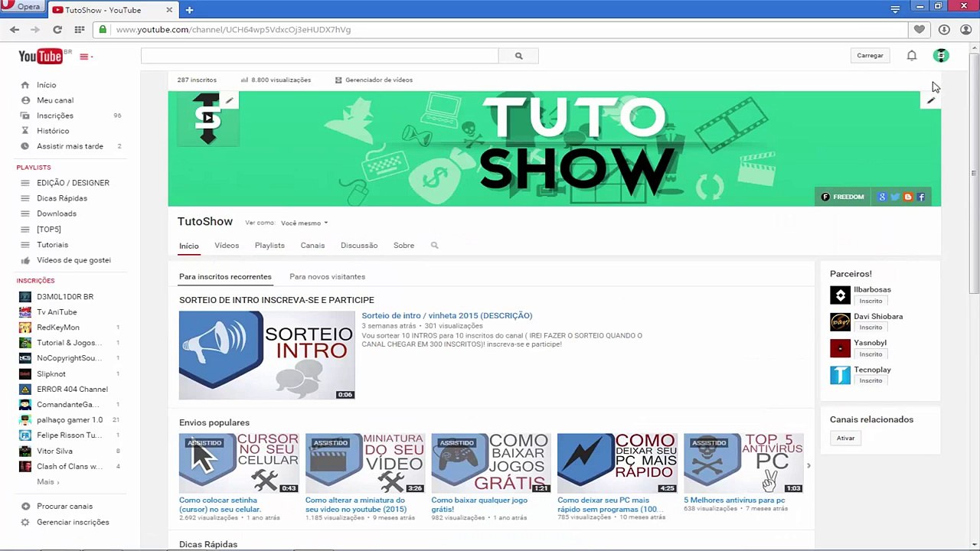Open Cursor no seu celular thumbnail

(239, 463)
